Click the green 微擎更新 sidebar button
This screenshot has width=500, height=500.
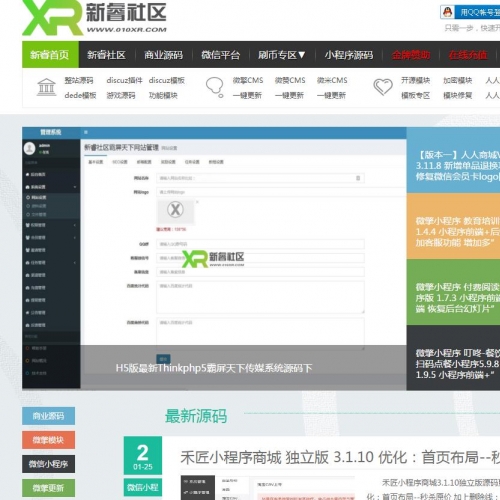tap(48, 488)
